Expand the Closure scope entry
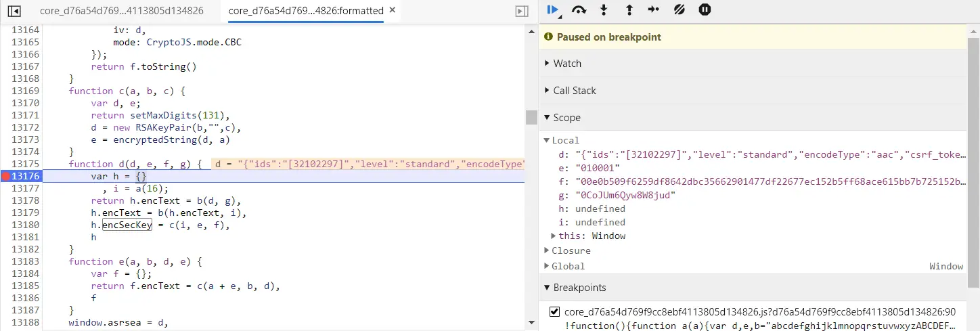This screenshot has height=331, width=980. pyautogui.click(x=571, y=250)
